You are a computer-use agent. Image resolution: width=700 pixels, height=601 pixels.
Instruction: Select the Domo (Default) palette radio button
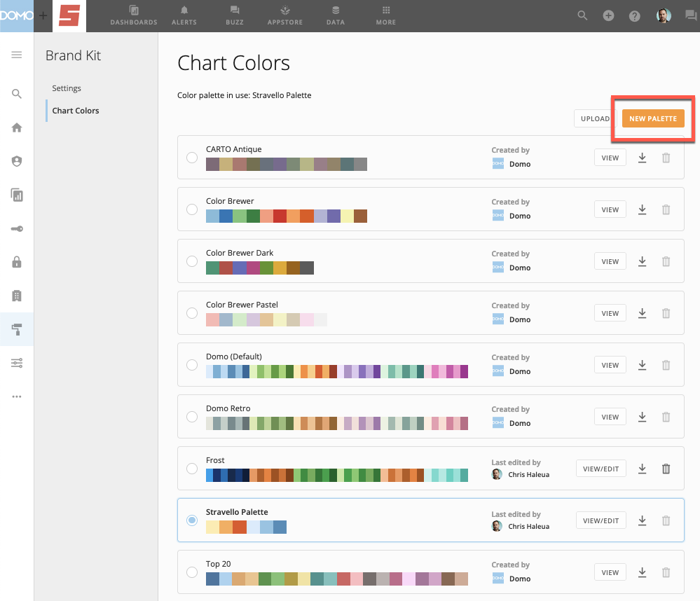[x=191, y=365]
